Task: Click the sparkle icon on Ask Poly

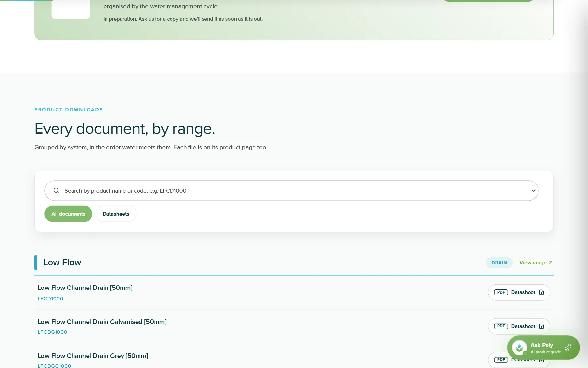Action: point(568,347)
